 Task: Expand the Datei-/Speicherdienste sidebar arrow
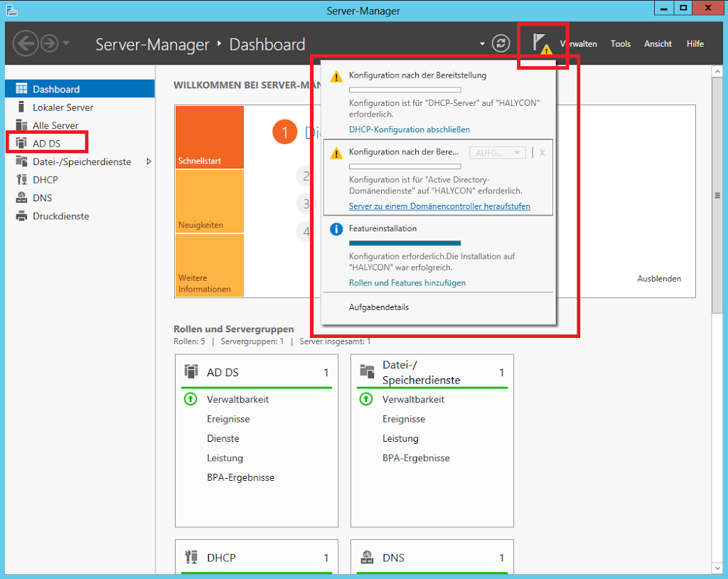tap(149, 161)
